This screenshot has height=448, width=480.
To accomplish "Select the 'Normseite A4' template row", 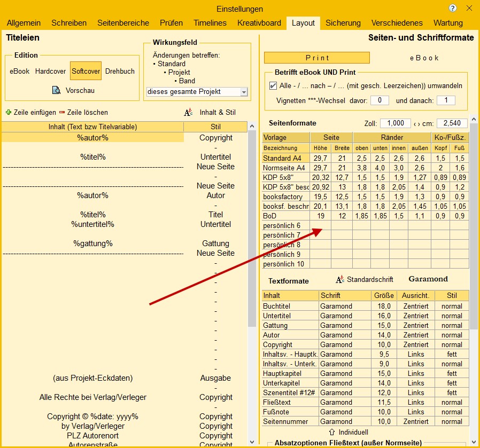I will 366,168.
